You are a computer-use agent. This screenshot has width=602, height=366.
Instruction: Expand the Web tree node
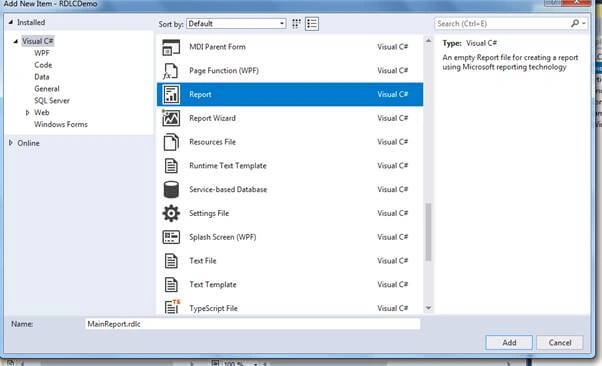coord(27,113)
